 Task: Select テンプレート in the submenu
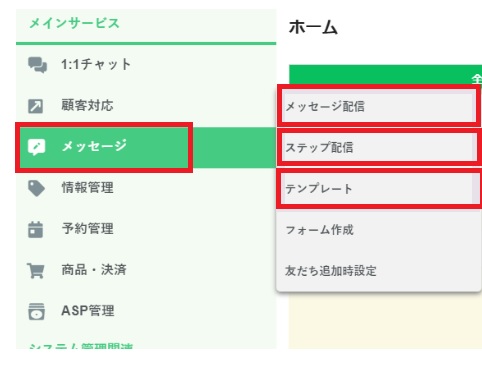(379, 189)
